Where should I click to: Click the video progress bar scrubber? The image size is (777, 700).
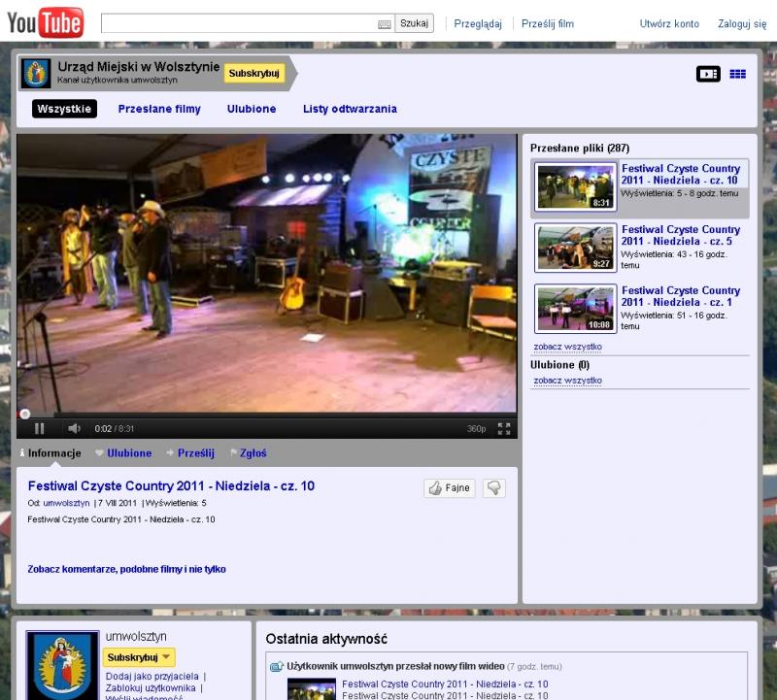pos(24,414)
